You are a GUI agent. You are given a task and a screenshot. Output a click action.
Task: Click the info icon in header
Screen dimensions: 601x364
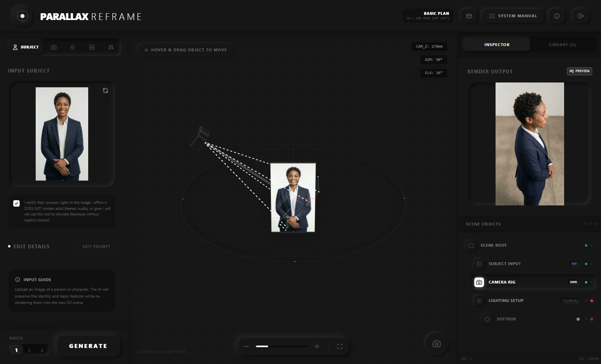click(x=557, y=16)
